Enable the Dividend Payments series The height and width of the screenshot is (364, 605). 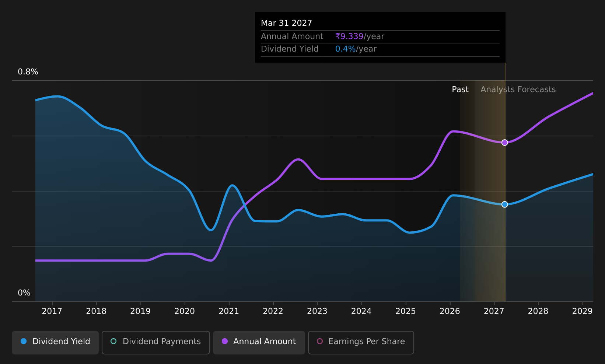pyautogui.click(x=156, y=342)
